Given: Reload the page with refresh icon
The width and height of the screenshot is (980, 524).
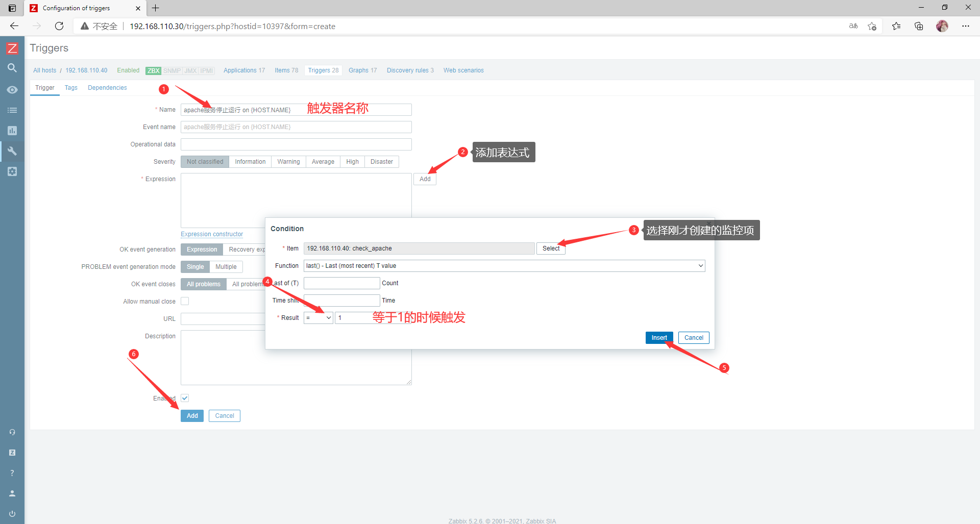Looking at the screenshot, I should [59, 26].
